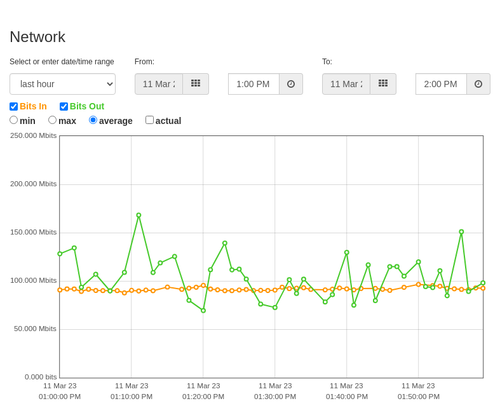
Task: Click the 01:30:00 PM time axis label
Action: [275, 397]
